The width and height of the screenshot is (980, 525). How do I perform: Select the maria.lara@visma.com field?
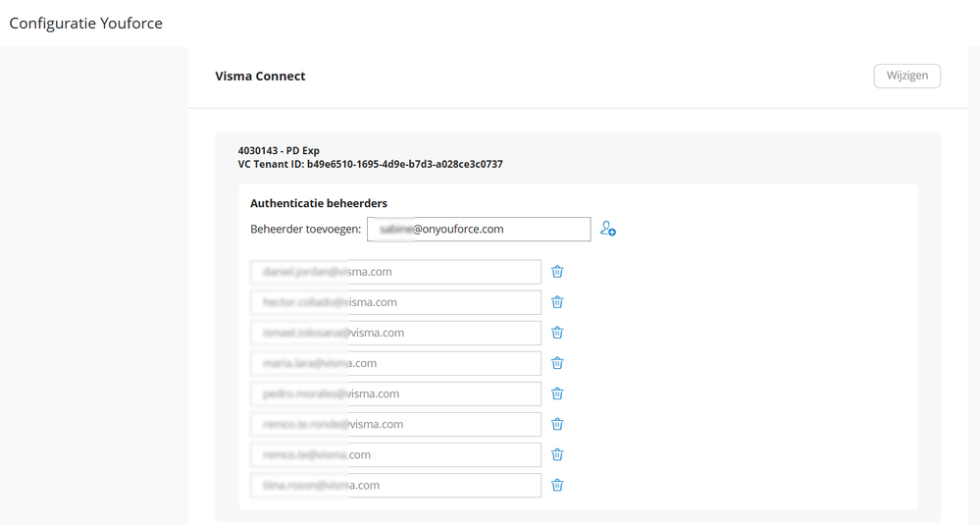click(395, 363)
